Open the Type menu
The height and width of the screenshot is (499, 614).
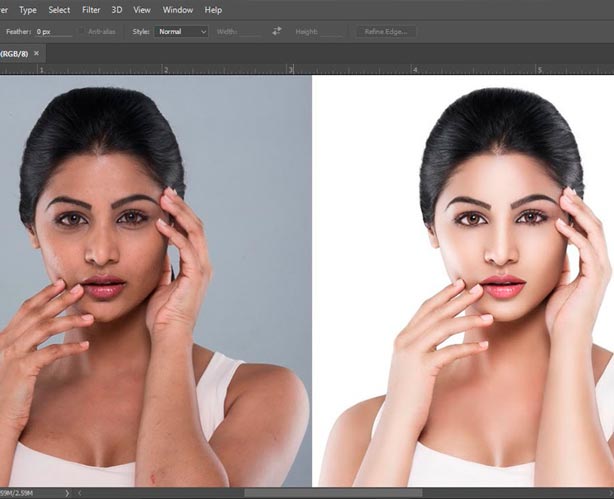(x=28, y=10)
